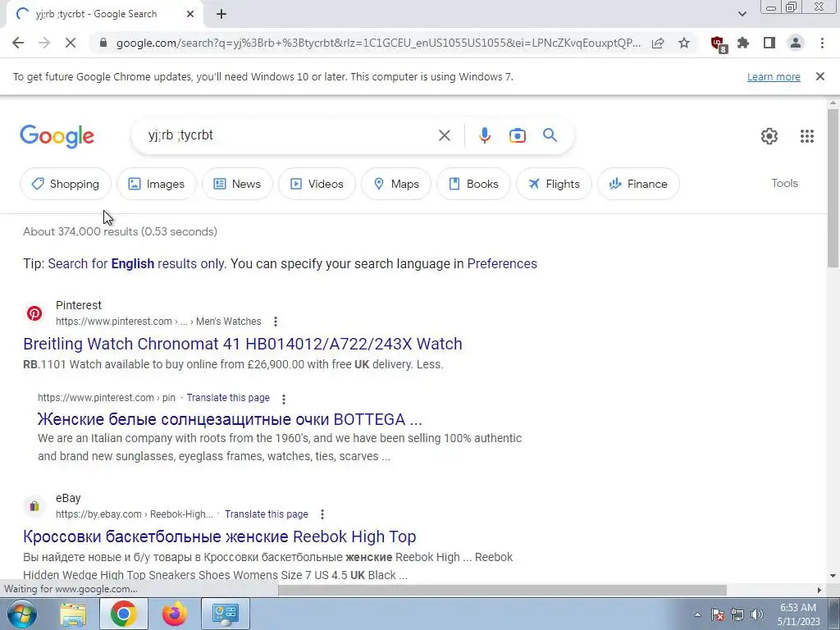Open Google quick settings gear
This screenshot has height=630, width=840.
(x=769, y=136)
